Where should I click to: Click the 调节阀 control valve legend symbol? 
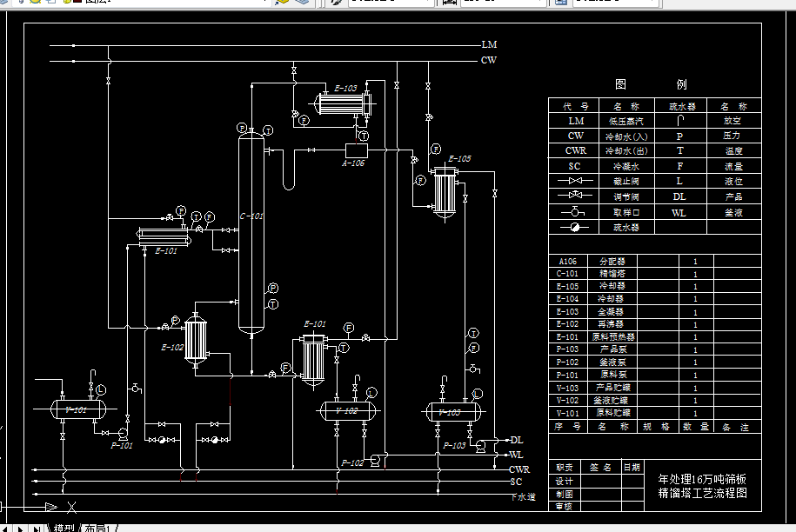575,196
